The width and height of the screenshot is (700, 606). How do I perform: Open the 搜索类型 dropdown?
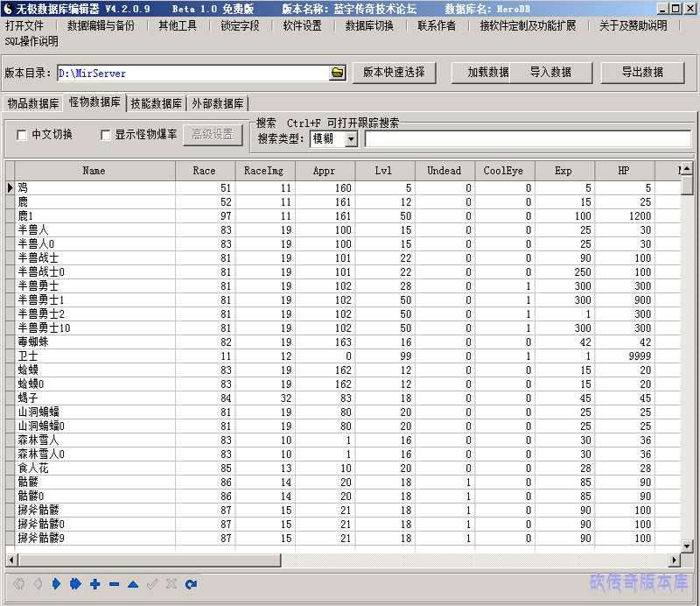[x=351, y=139]
